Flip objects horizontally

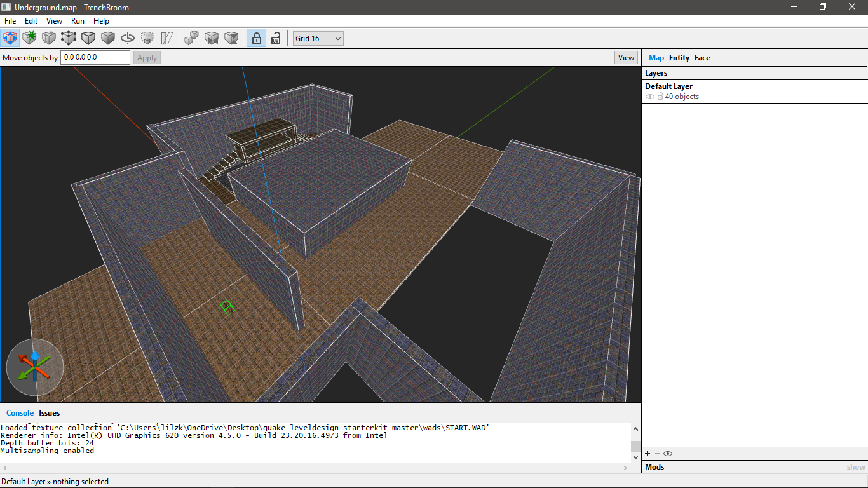212,38
